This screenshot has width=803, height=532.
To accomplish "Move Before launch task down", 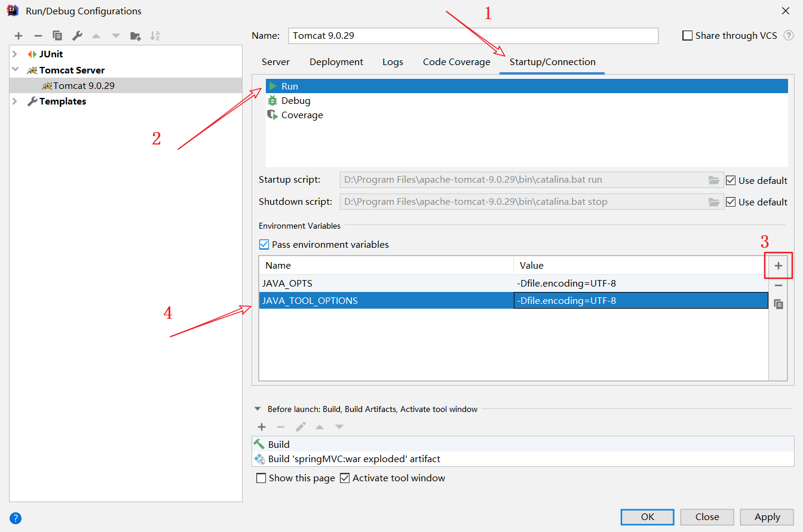I will coord(339,427).
